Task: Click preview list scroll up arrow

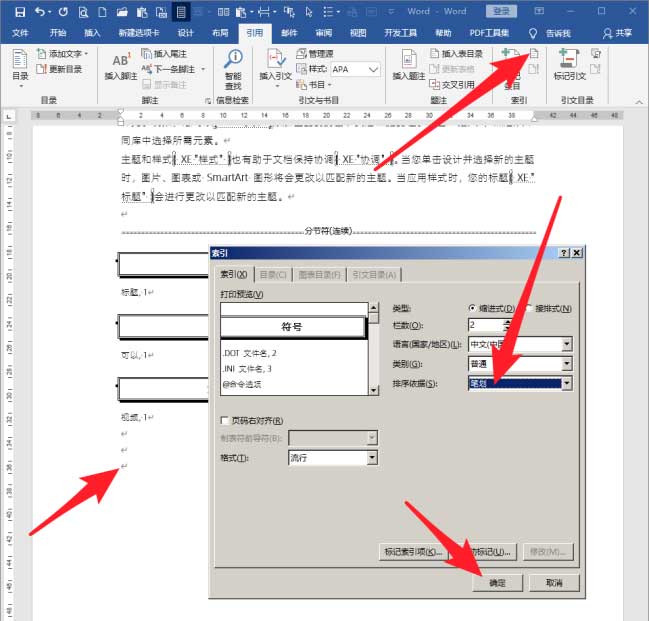Action: 373,307
